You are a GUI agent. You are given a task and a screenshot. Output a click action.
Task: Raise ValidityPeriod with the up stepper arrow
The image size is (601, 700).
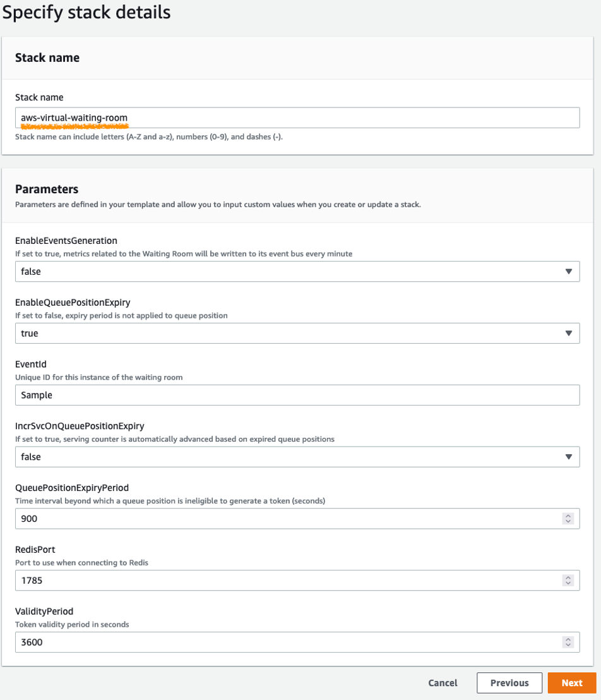pyautogui.click(x=568, y=639)
